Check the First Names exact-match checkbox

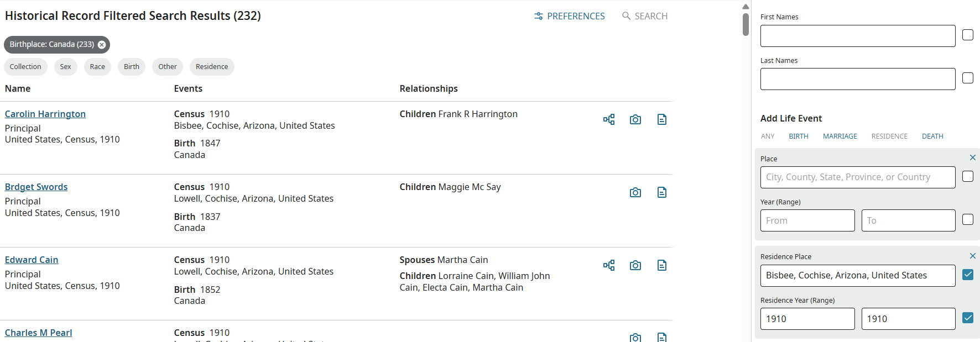[968, 35]
